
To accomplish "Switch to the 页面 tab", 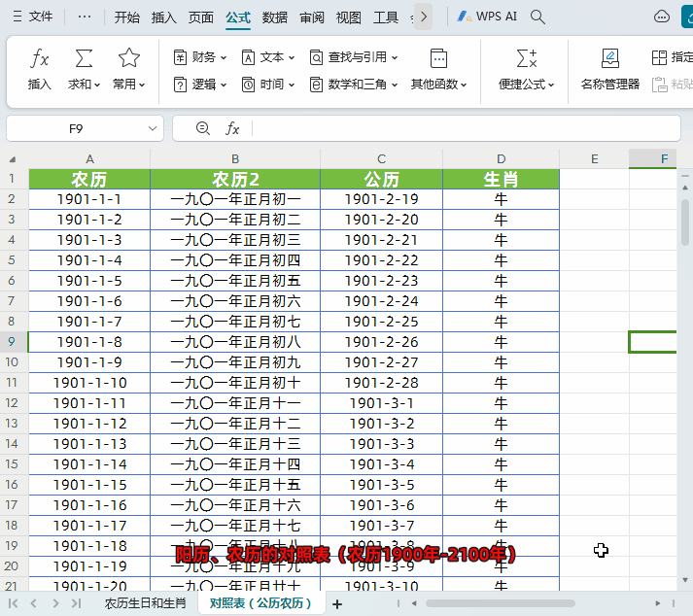I will click(x=201, y=17).
